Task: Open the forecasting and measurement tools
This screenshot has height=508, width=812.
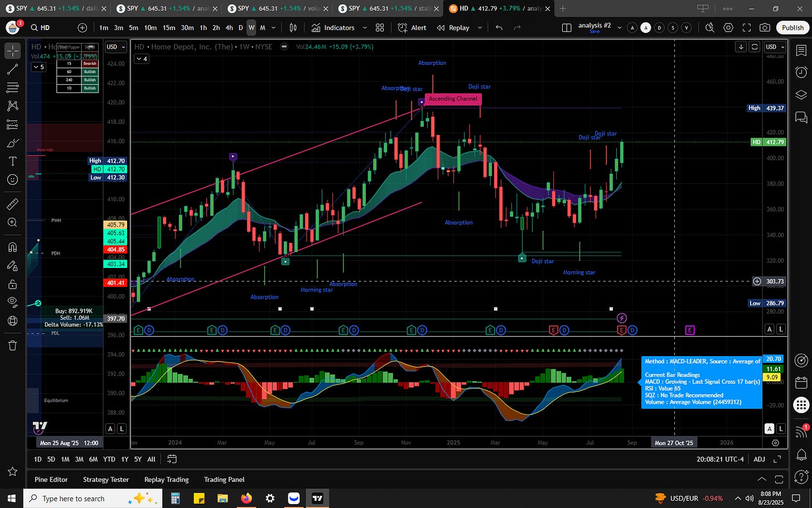Action: (12, 124)
